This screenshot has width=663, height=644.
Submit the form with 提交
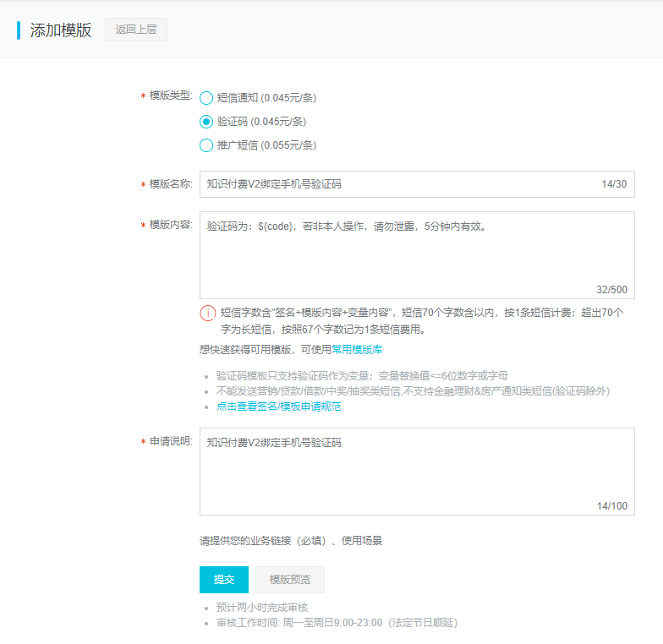point(224,580)
